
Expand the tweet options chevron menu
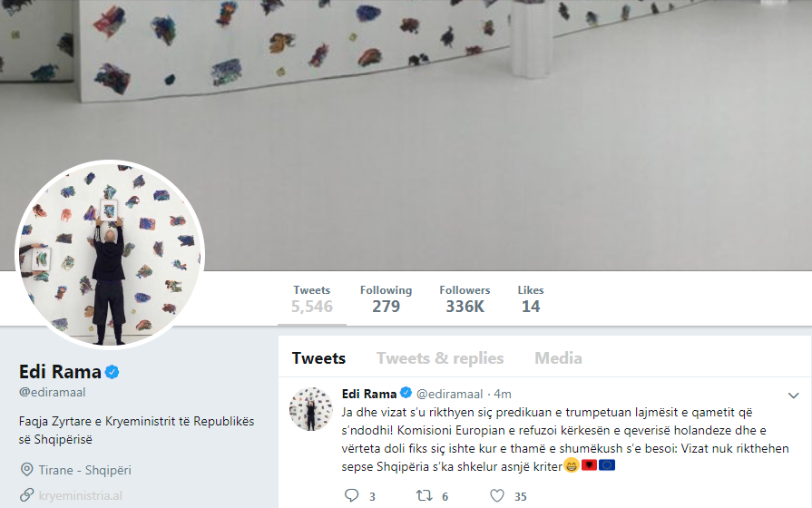[x=793, y=396]
